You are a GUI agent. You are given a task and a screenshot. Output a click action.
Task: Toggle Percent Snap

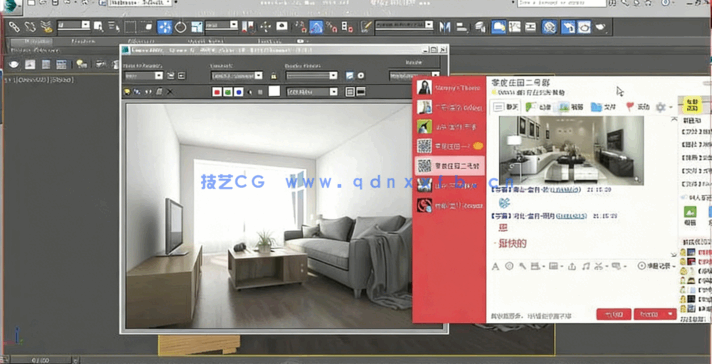(x=332, y=27)
